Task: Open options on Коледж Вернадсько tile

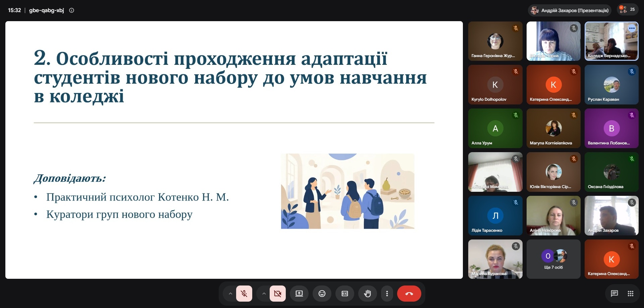Action: pyautogui.click(x=632, y=28)
